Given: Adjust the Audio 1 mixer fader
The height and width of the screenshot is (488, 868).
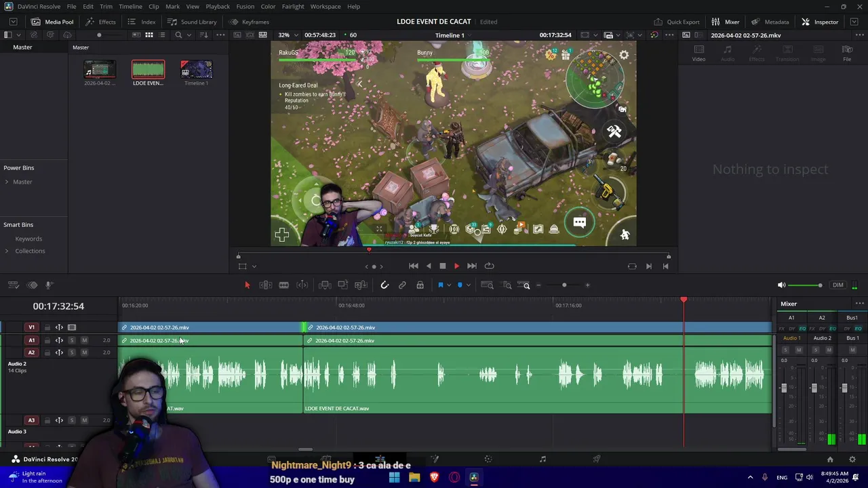Looking at the screenshot, I should pyautogui.click(x=784, y=388).
